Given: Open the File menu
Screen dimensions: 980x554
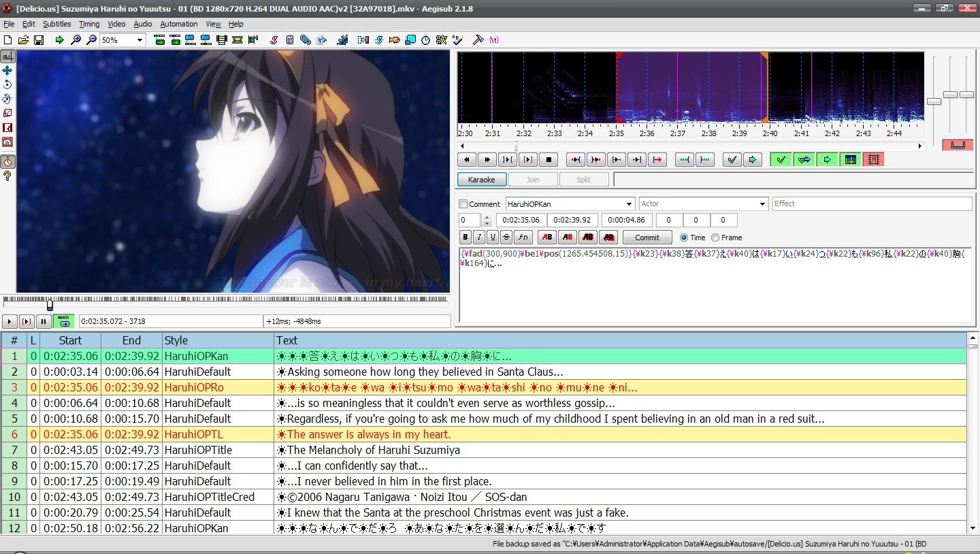Looking at the screenshot, I should click(x=9, y=24).
